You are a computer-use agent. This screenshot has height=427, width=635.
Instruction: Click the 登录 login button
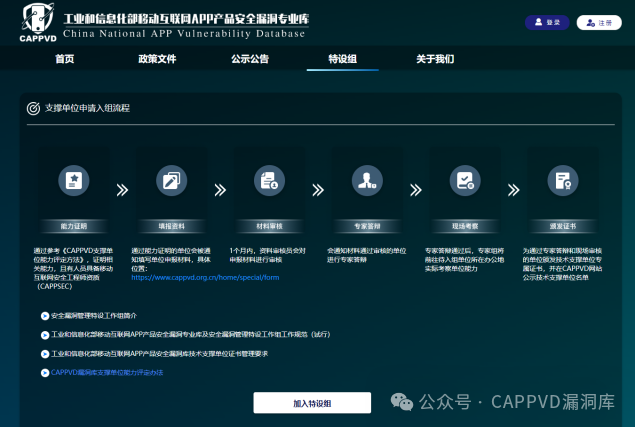[x=547, y=22]
